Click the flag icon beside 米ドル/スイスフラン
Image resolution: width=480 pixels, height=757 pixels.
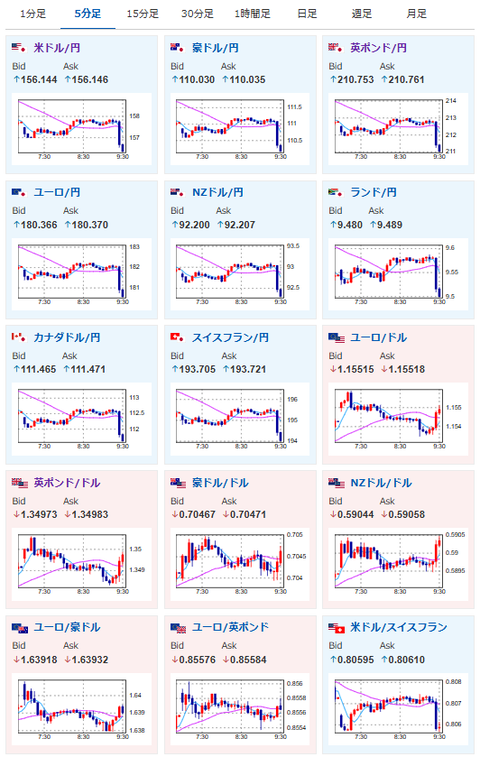(336, 628)
